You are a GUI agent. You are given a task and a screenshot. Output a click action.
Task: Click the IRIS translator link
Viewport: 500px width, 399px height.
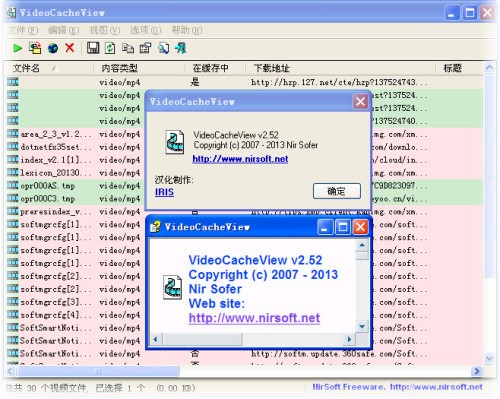pyautogui.click(x=164, y=192)
